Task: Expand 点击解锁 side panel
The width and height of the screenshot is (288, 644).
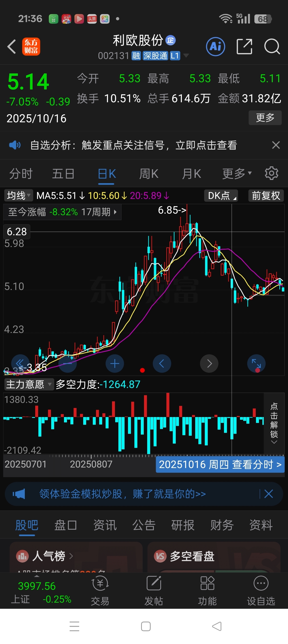Action: coord(274,423)
